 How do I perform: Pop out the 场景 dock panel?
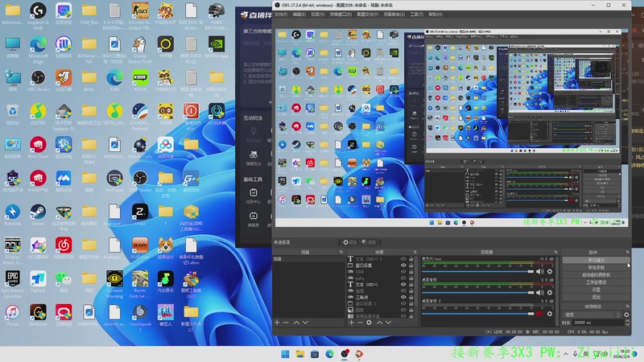tap(341, 252)
